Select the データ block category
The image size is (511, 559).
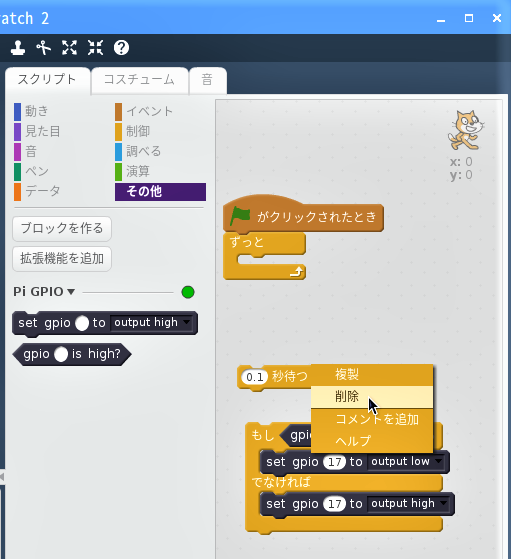[x=37, y=191]
